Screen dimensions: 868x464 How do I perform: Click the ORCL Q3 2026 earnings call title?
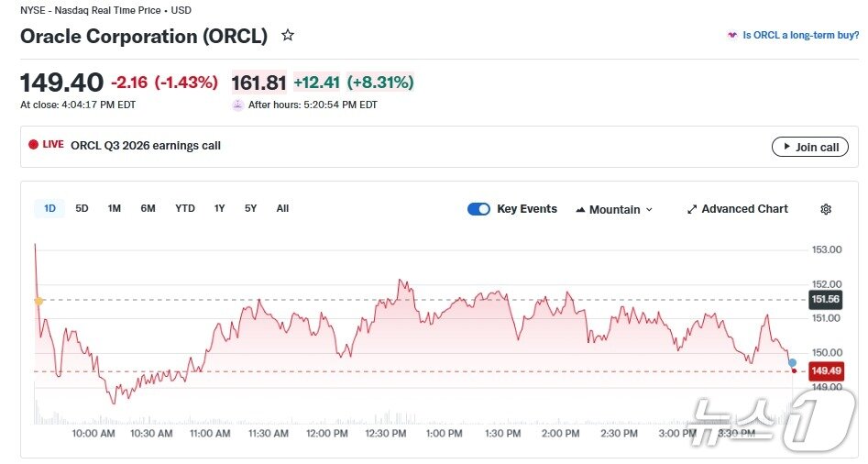(x=146, y=145)
